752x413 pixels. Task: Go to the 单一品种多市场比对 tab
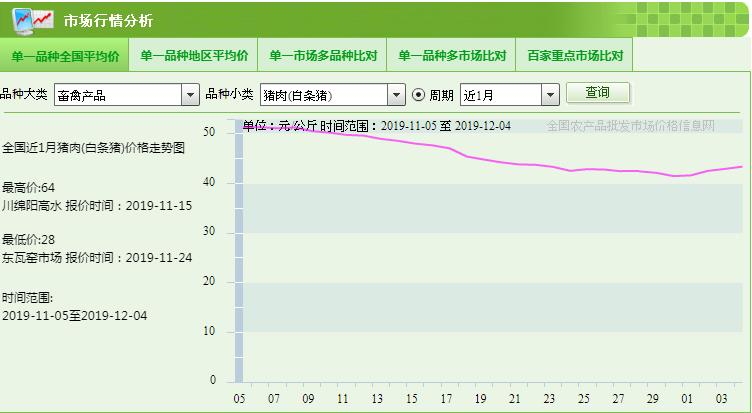tap(452, 56)
